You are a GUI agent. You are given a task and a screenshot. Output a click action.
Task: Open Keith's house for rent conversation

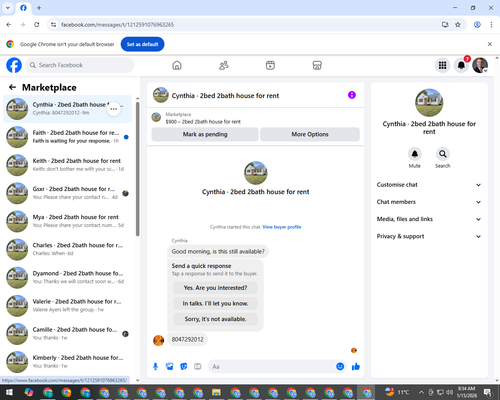point(67,165)
